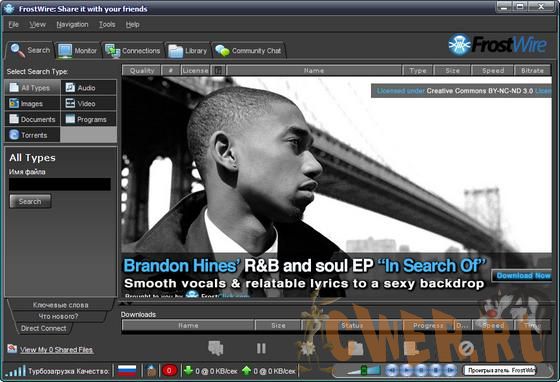Click the red zero indicator icon
Screen dimensions: 560x382
click(x=169, y=371)
